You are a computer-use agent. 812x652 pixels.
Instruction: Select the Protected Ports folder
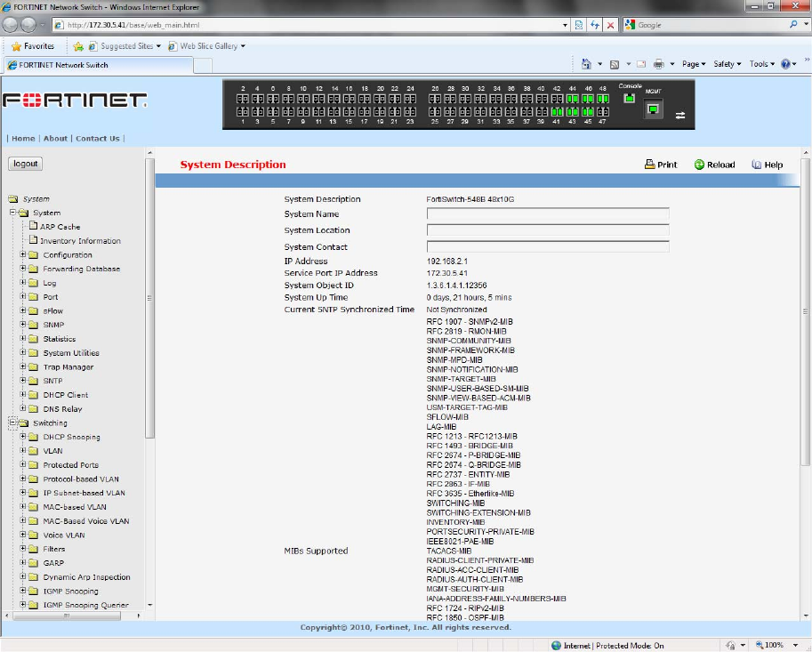pos(71,464)
